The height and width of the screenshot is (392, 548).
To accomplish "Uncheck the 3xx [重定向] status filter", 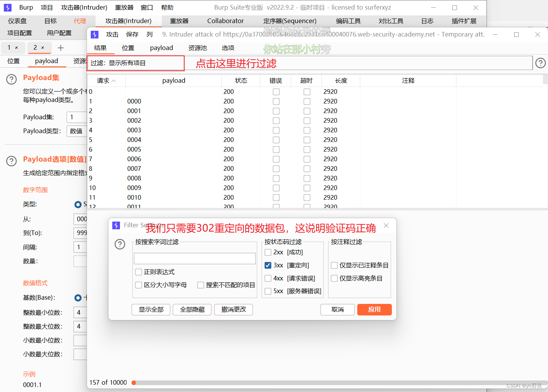I will (x=268, y=265).
